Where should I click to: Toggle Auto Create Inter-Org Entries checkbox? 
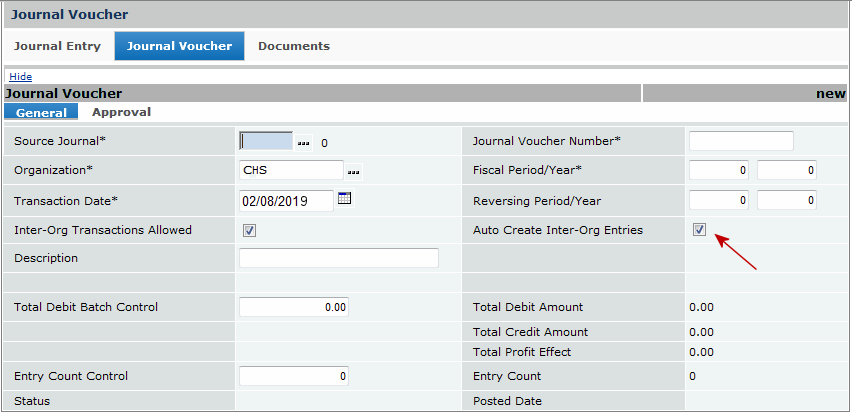[699, 230]
